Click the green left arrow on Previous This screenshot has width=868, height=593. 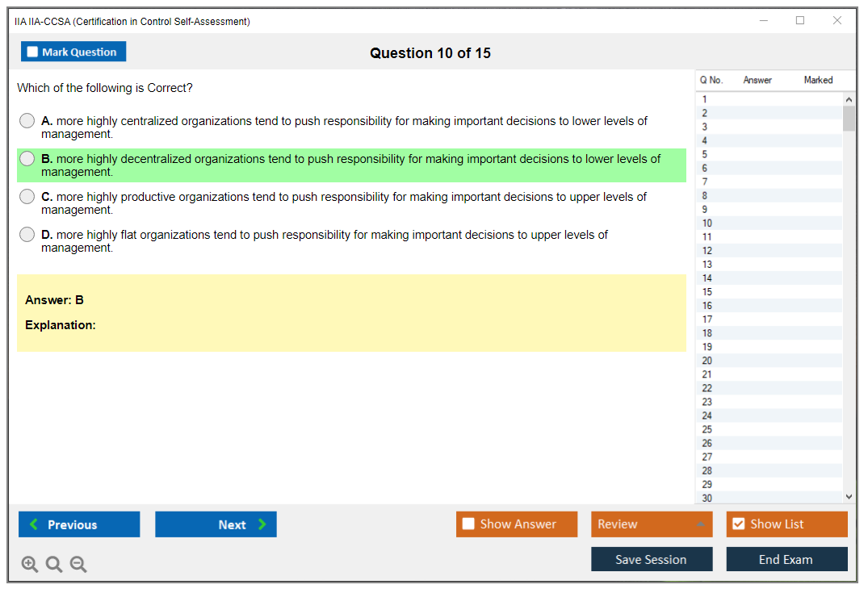(34, 524)
